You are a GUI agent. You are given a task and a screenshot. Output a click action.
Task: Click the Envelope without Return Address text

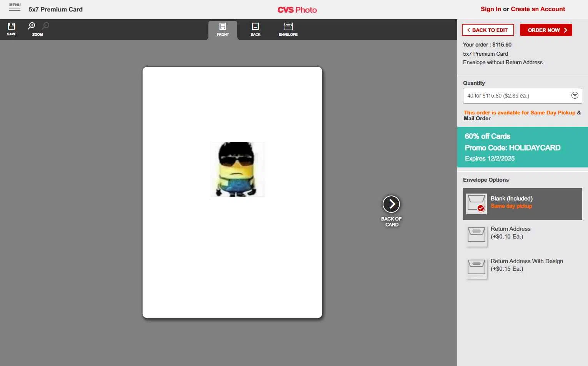point(503,62)
